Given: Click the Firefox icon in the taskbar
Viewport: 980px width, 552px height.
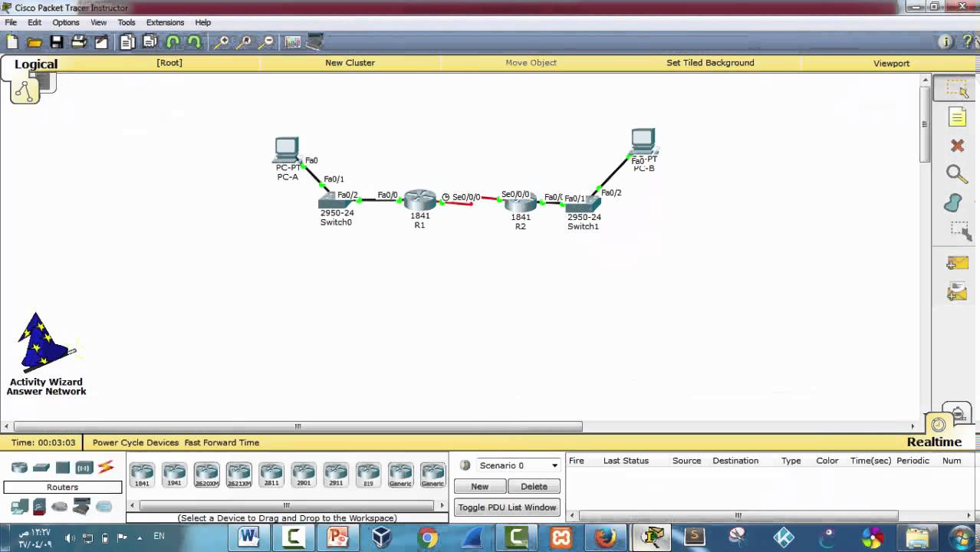Looking at the screenshot, I should tap(606, 537).
